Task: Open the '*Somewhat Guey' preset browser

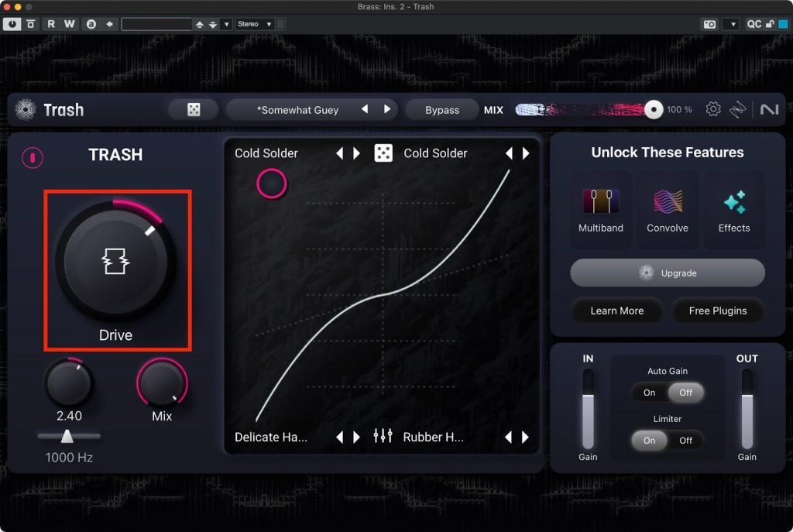Action: click(x=297, y=110)
